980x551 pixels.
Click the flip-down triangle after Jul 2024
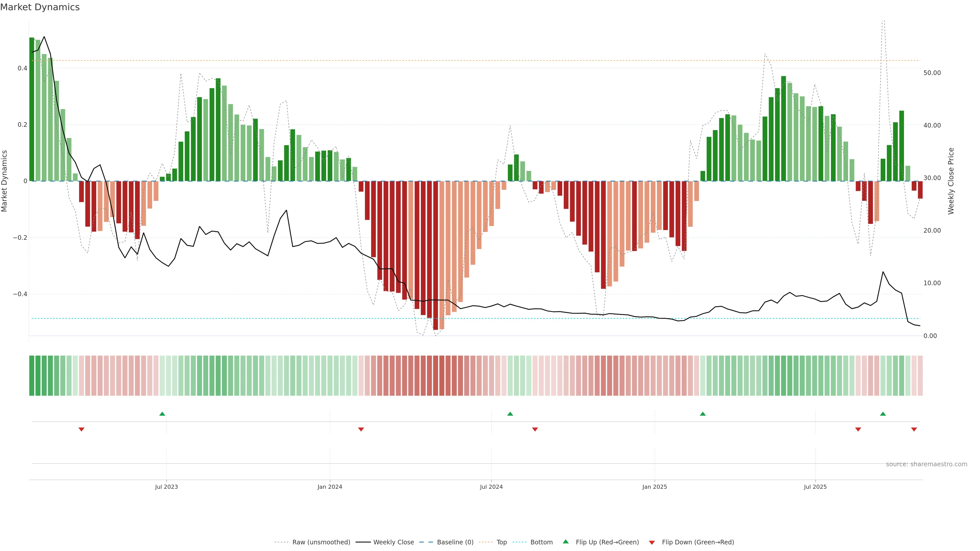pos(535,429)
